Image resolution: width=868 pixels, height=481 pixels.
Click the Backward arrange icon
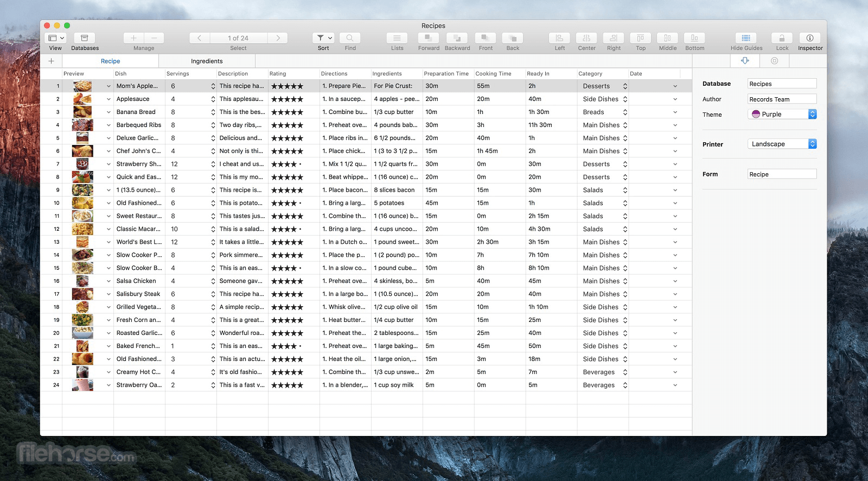click(457, 38)
